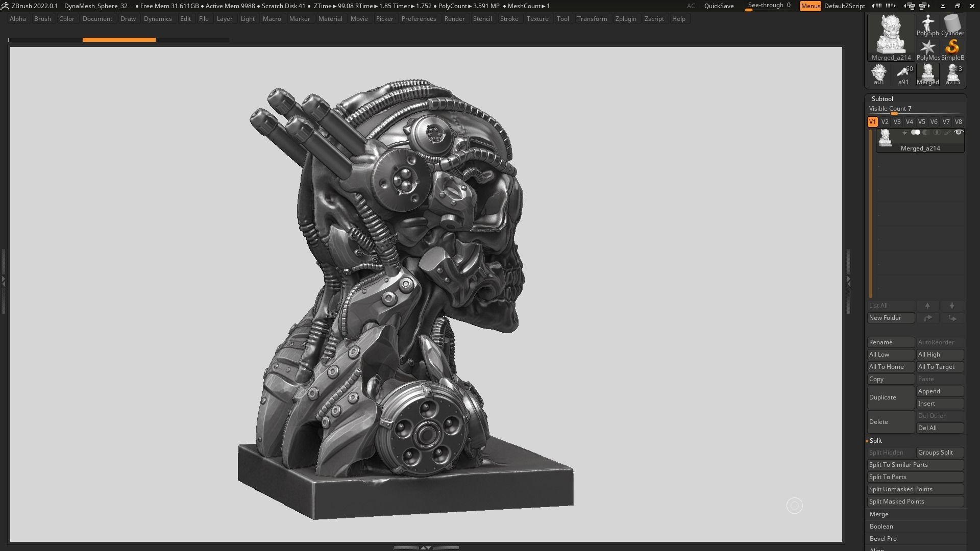
Task: Activate visibility set V3
Action: coord(897,122)
